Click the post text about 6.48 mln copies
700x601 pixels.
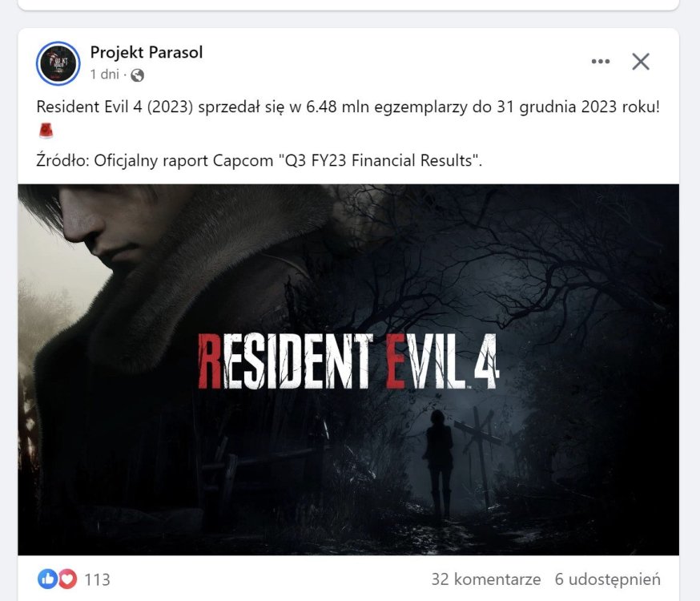pos(348,107)
